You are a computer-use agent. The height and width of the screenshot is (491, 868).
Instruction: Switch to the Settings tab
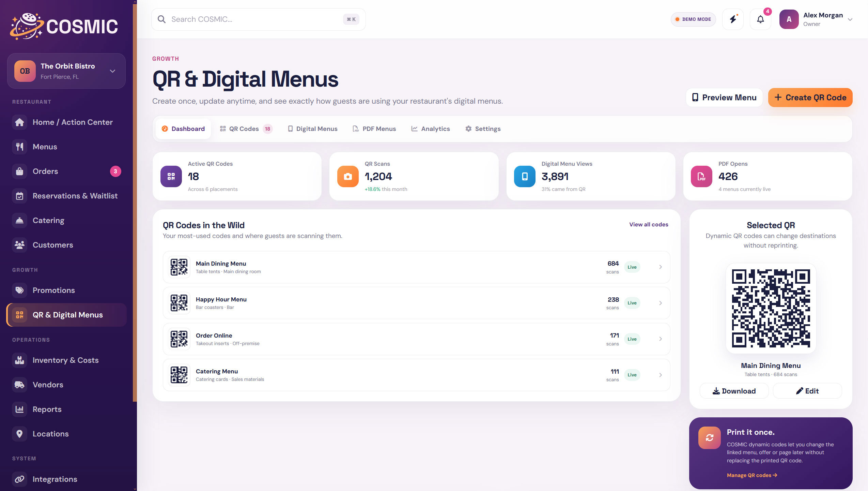pyautogui.click(x=483, y=129)
